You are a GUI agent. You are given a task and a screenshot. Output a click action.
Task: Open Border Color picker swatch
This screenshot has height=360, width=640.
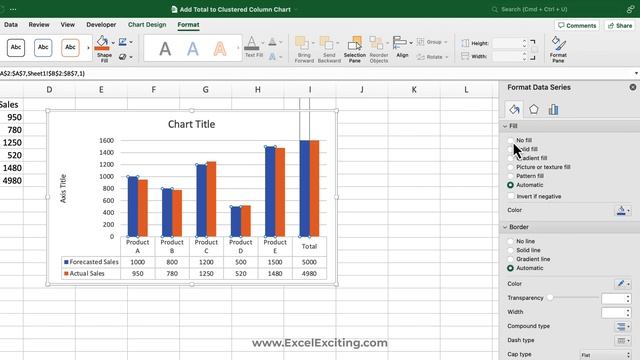[x=623, y=284]
